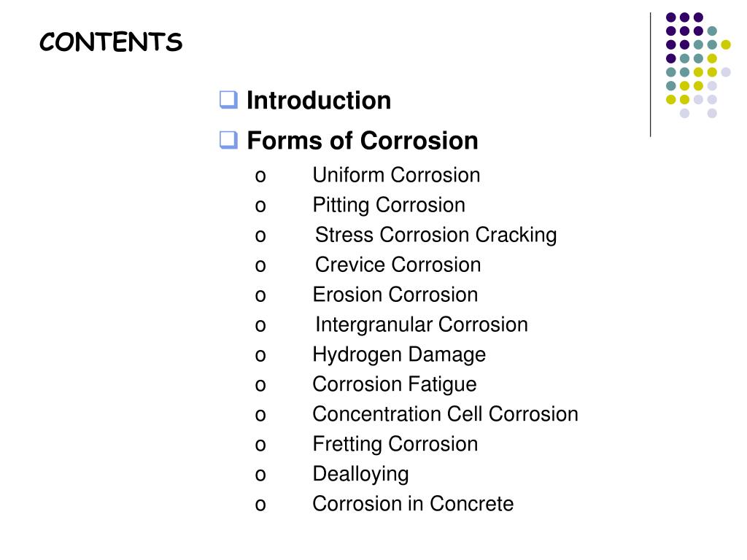Click the Introduction heading

pyautogui.click(x=319, y=101)
